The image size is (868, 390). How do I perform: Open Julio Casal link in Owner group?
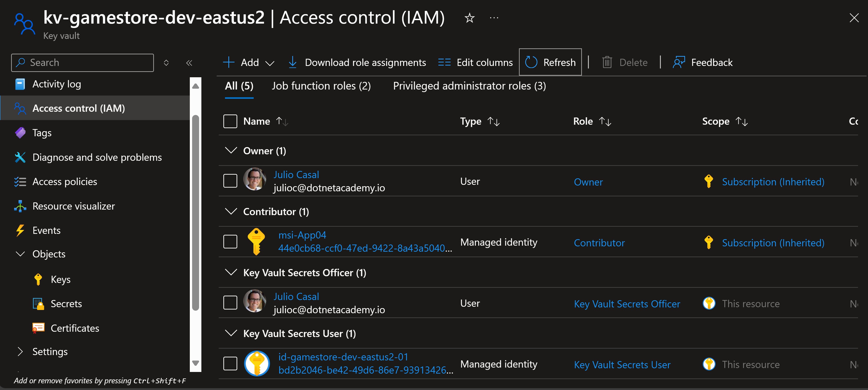[x=296, y=174]
